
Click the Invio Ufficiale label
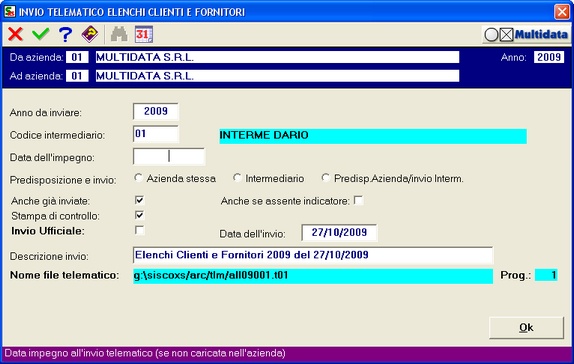48,231
